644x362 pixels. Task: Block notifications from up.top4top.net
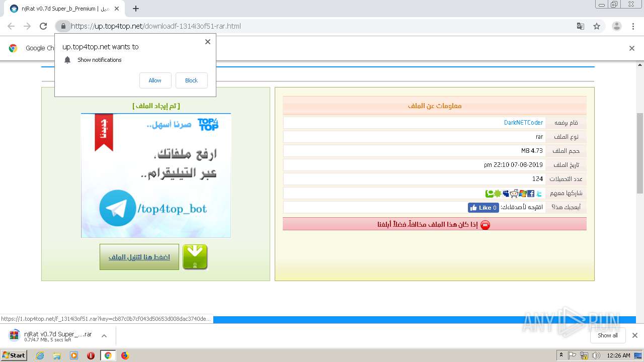click(x=192, y=80)
